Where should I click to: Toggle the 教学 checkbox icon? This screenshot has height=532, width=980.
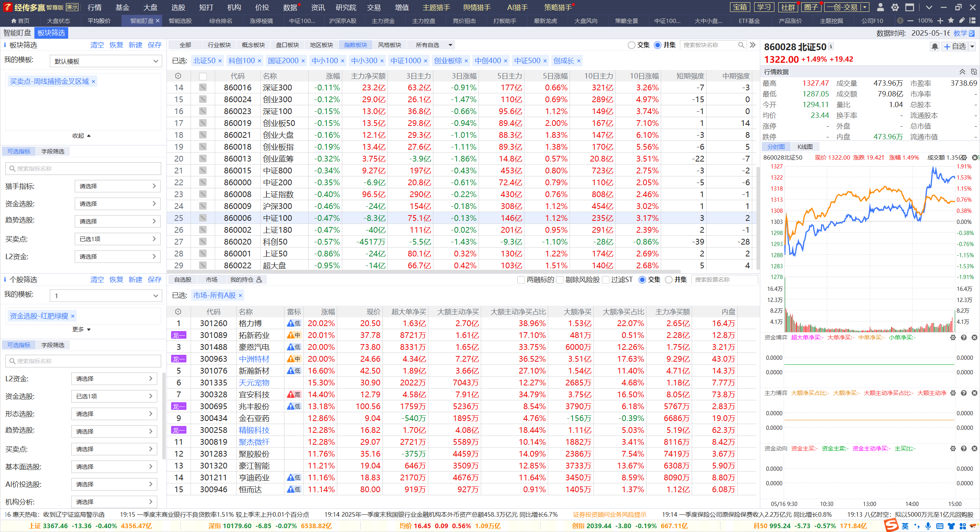tap(972, 34)
